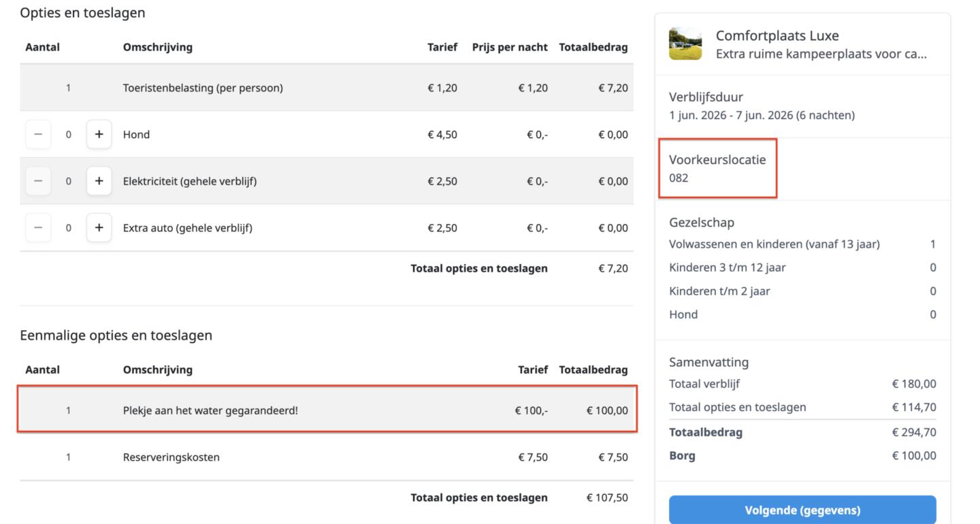Add an Extra auto with plus
Image resolution: width=980 pixels, height=524 pixels.
click(99, 227)
